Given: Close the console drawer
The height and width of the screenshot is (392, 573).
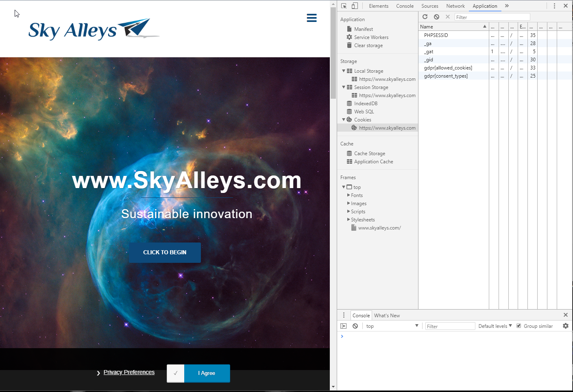Looking at the screenshot, I should (x=566, y=315).
